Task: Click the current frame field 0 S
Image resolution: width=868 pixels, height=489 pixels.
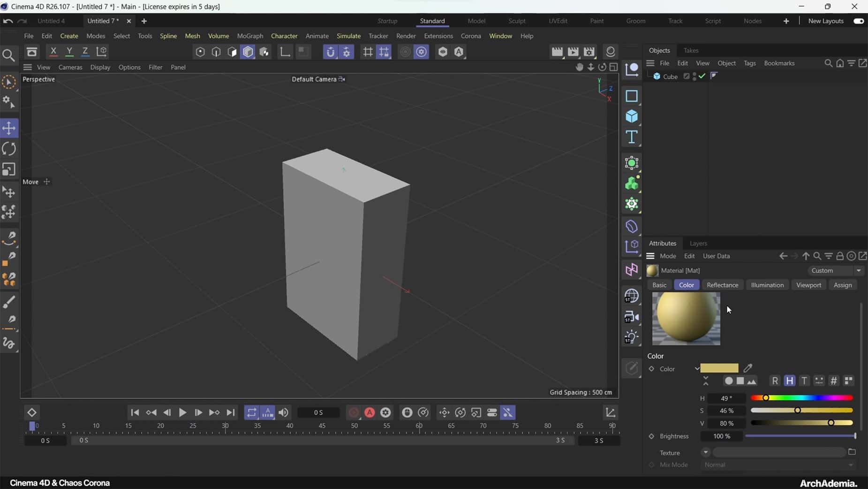Action: 318,413
